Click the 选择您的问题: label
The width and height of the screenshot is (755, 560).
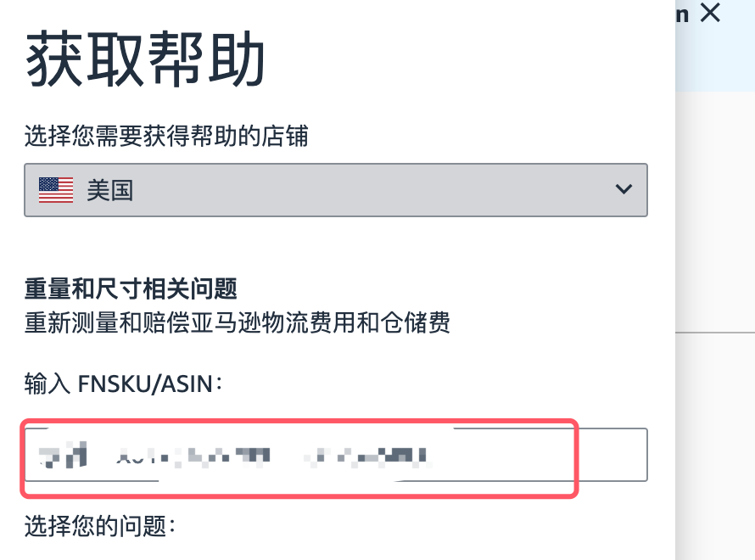(100, 527)
